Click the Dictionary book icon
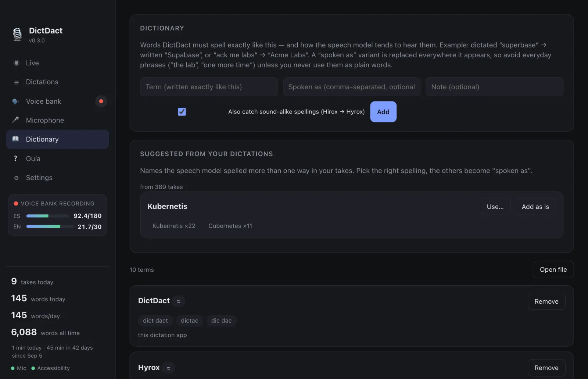Screen dimensions: 588x379 (x=15, y=139)
